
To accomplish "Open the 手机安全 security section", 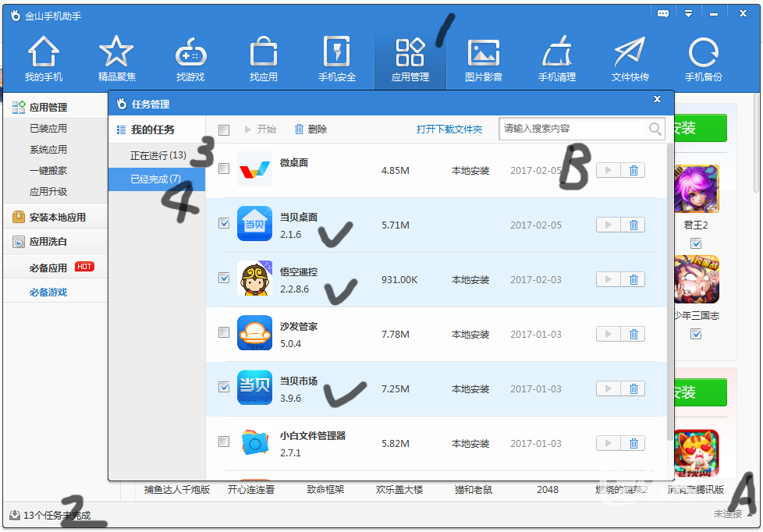I will 337,59.
